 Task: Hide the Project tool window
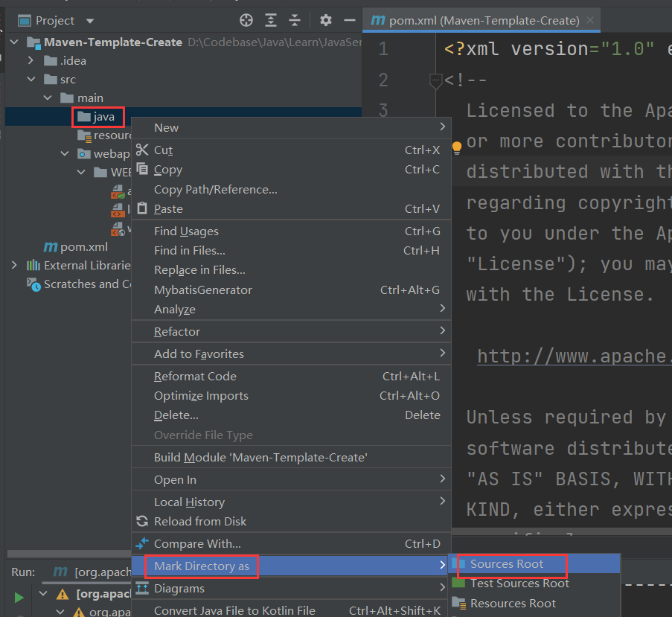pyautogui.click(x=349, y=20)
